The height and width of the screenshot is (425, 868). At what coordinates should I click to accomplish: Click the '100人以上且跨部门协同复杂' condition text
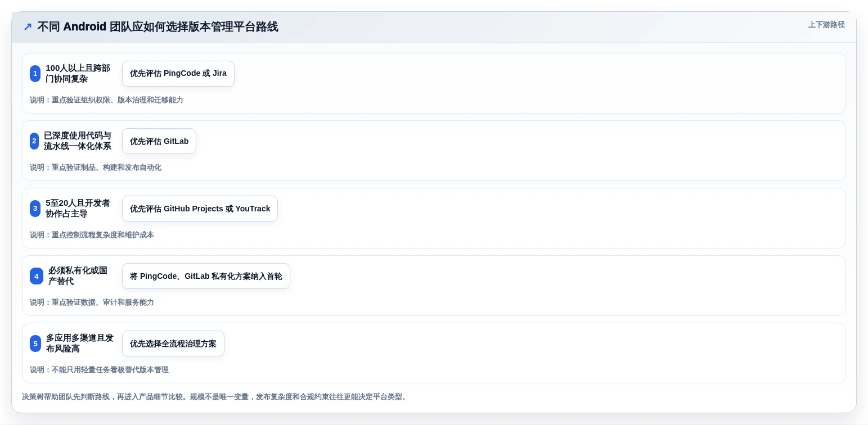coord(78,74)
